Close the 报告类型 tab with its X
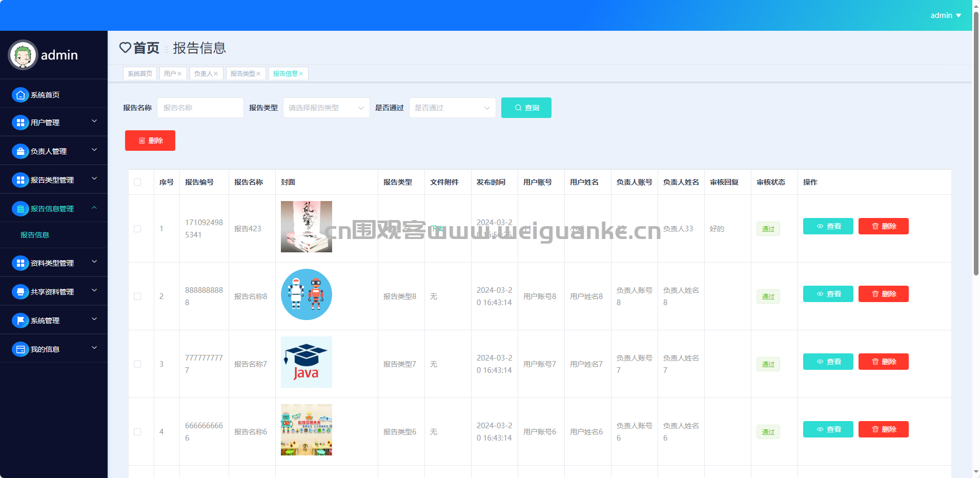 click(258, 74)
